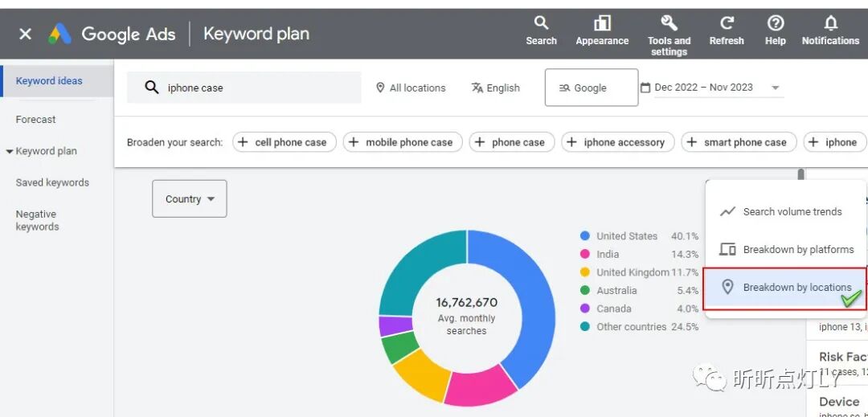Click the calendar icon by date range
The image size is (868, 417).
(645, 88)
